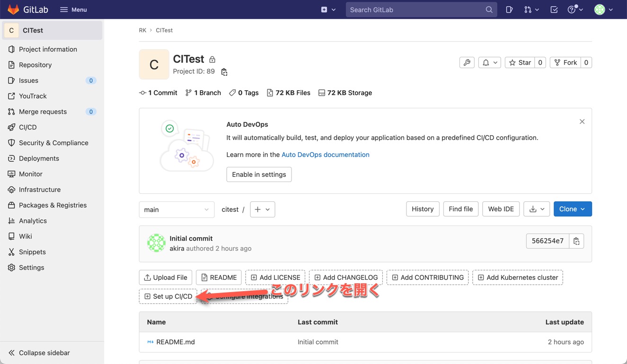The height and width of the screenshot is (364, 627).
Task: Open the merge requests dropdown in top bar
Action: point(531,9)
